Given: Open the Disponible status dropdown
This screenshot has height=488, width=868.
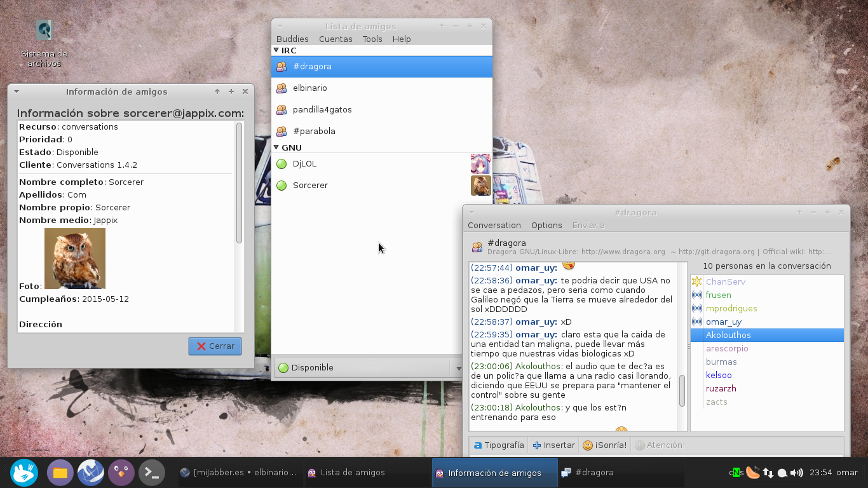Looking at the screenshot, I should (369, 367).
